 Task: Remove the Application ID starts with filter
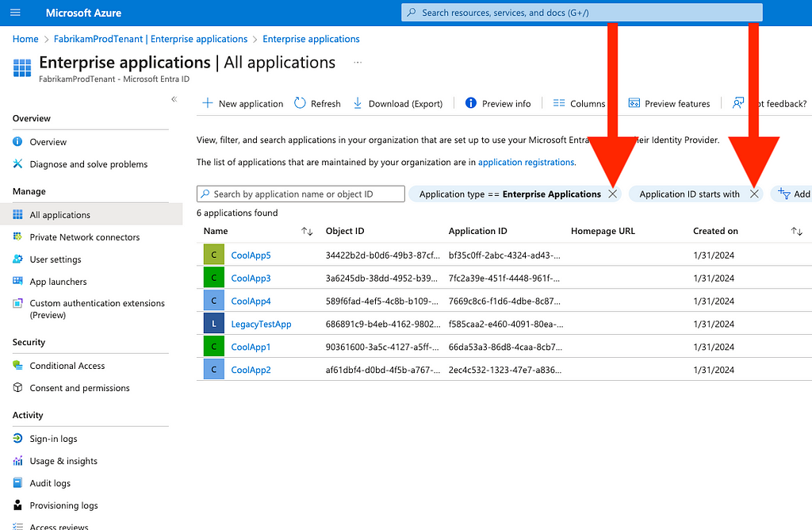754,194
